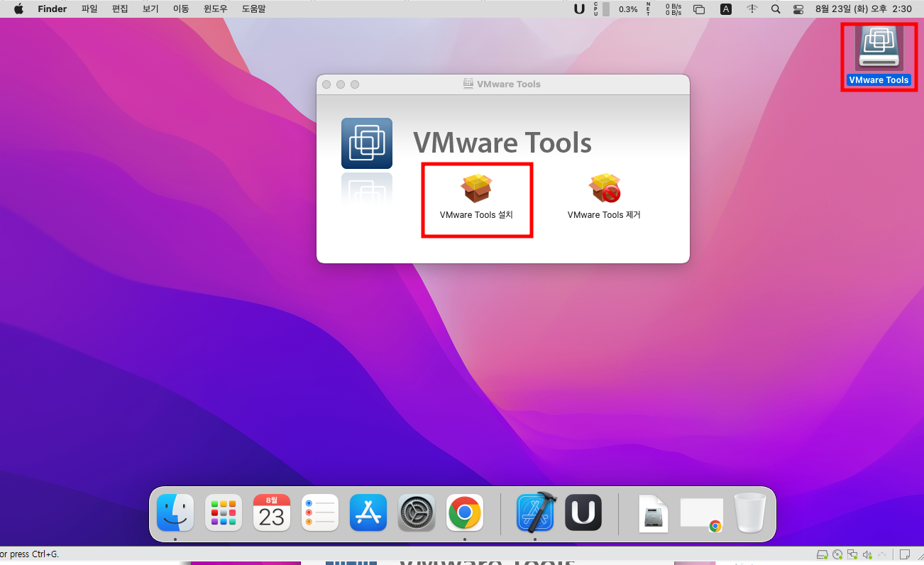The width and height of the screenshot is (924, 565).
Task: Open the VMware Tools 제거 uninstaller
Action: pyautogui.click(x=604, y=197)
